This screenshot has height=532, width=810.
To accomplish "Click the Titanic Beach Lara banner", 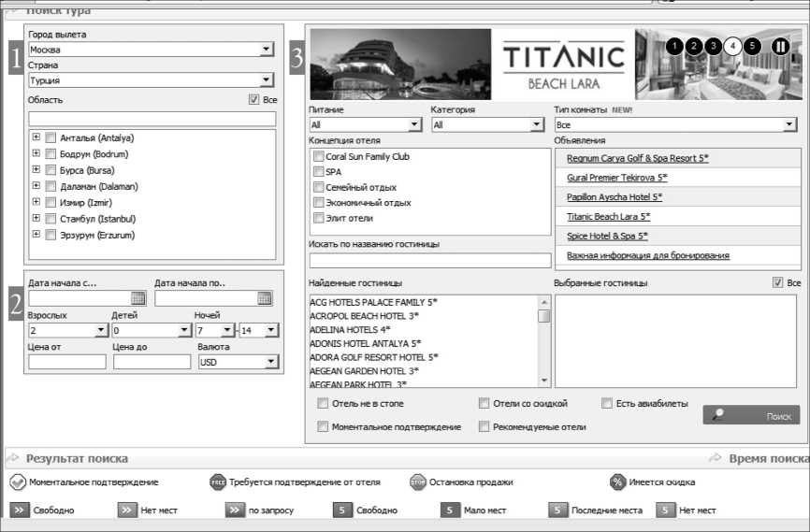I will click(563, 64).
